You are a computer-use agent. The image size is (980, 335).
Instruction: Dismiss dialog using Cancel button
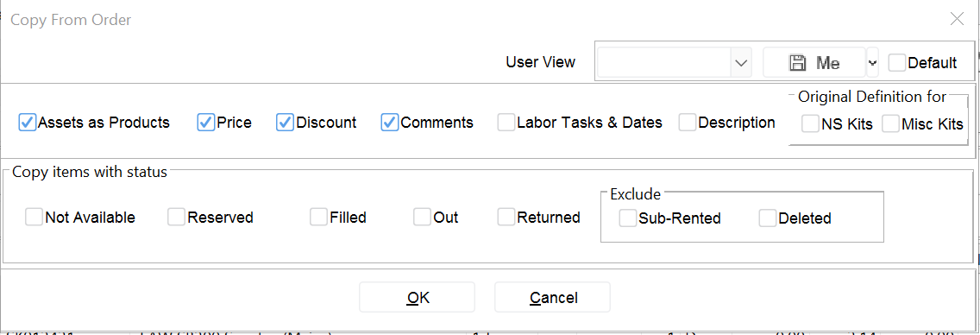pos(552,298)
